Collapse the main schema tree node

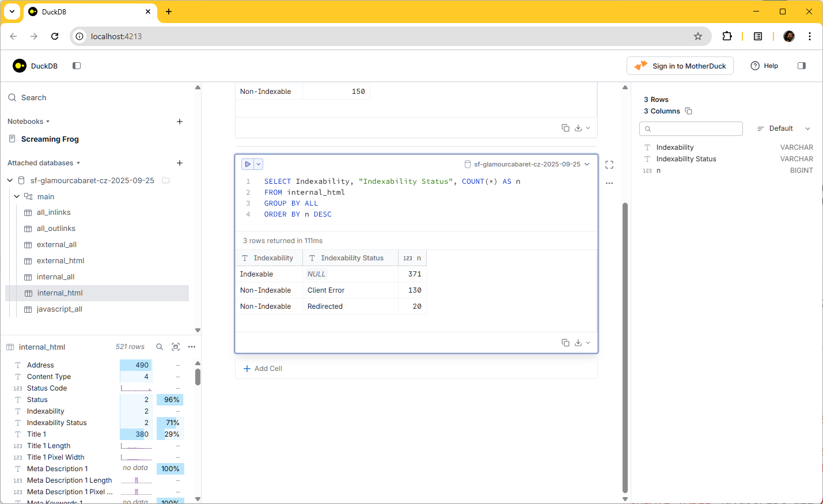(17, 196)
